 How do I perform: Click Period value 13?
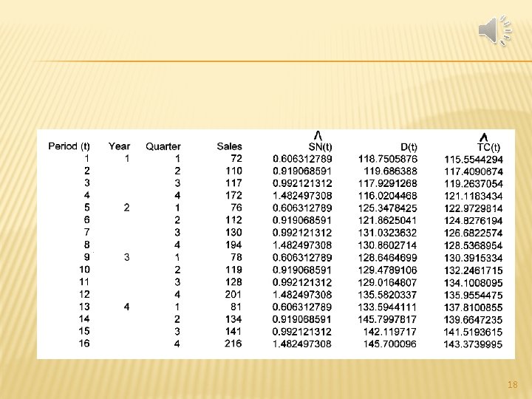[84, 307]
